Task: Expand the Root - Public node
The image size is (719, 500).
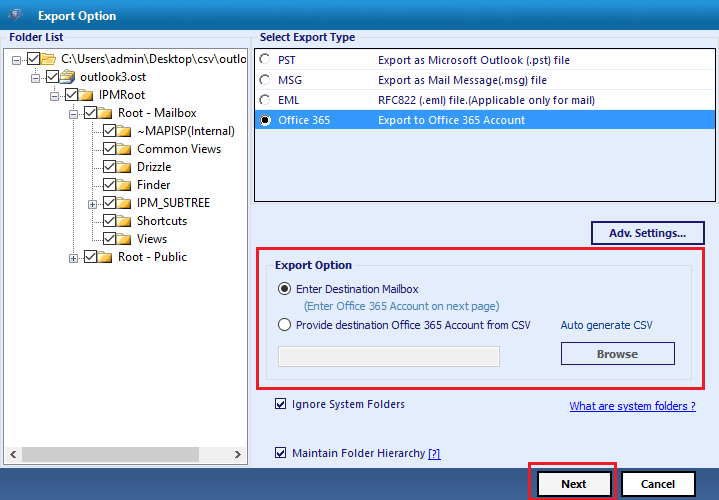Action: 73,259
